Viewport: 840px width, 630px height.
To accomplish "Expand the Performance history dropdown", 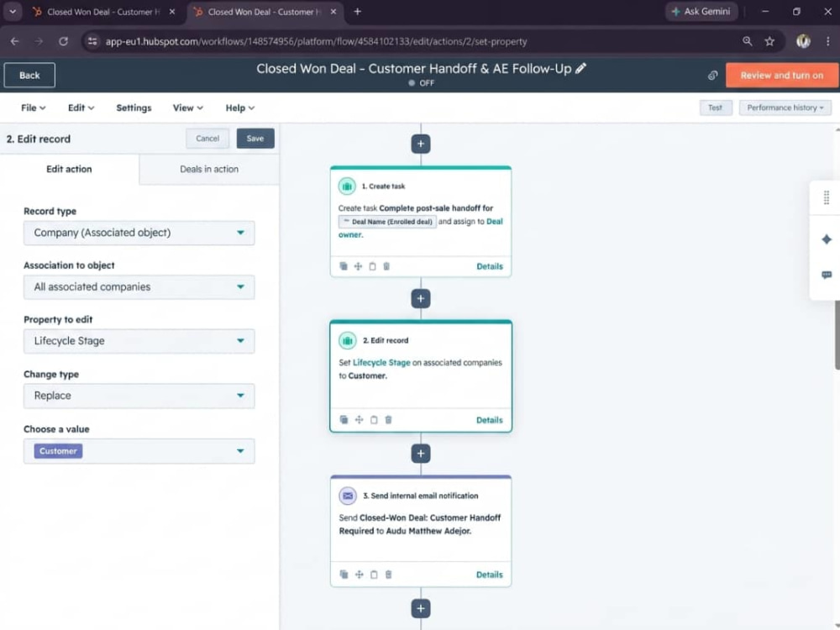I will pyautogui.click(x=785, y=108).
